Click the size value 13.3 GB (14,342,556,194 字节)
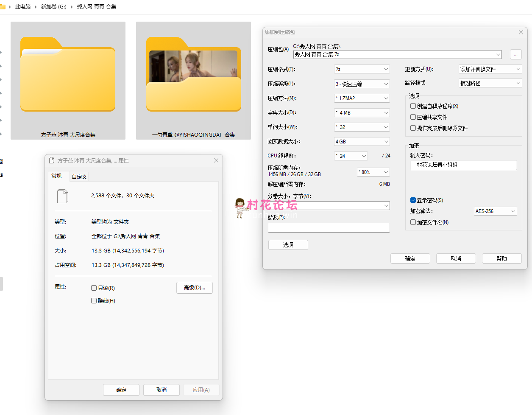 [128, 251]
